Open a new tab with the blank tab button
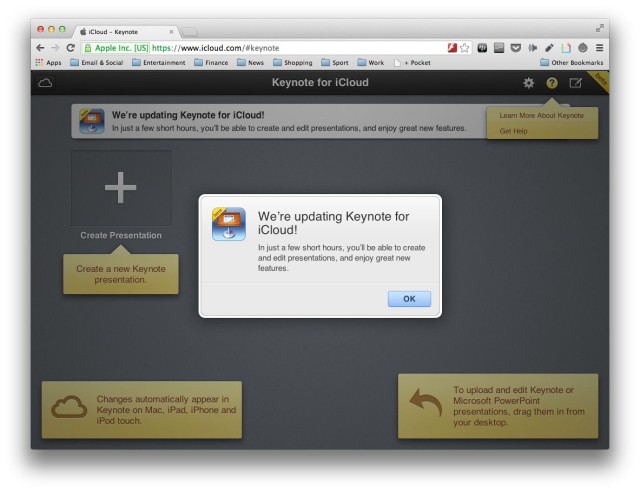 tap(189, 32)
